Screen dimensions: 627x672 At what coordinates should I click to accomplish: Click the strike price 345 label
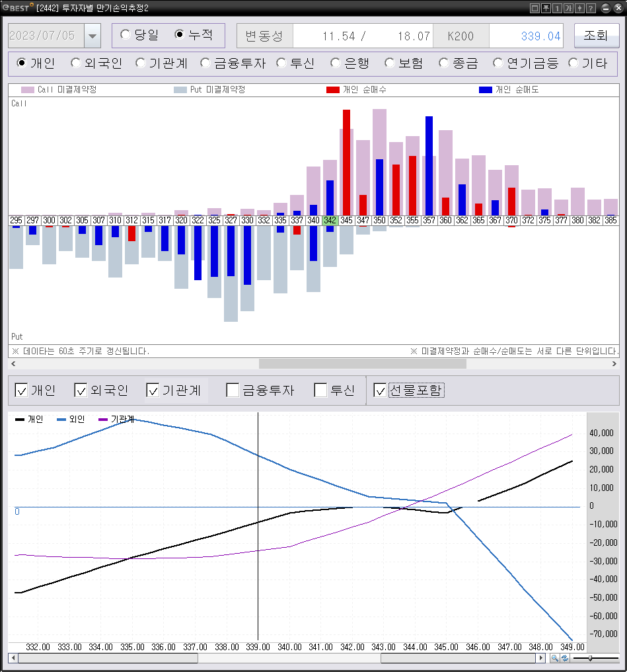[346, 220]
